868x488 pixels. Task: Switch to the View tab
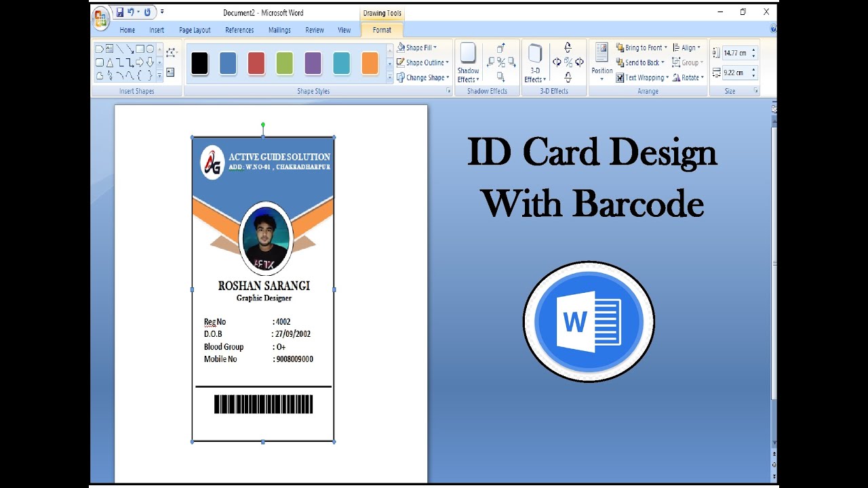pos(344,30)
